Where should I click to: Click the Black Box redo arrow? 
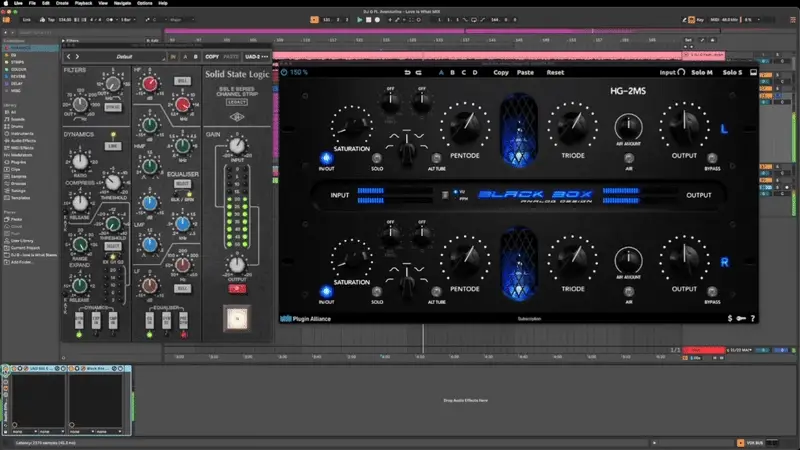point(418,72)
